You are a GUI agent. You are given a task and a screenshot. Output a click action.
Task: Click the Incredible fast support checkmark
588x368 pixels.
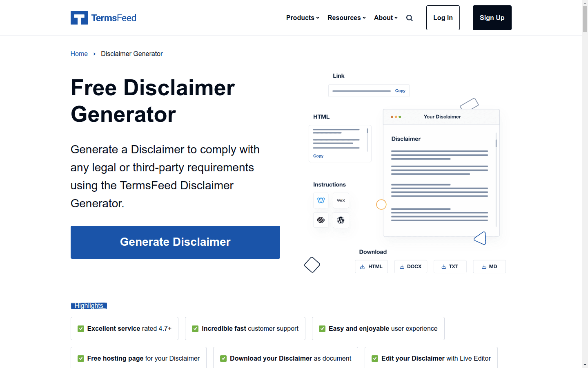195,328
